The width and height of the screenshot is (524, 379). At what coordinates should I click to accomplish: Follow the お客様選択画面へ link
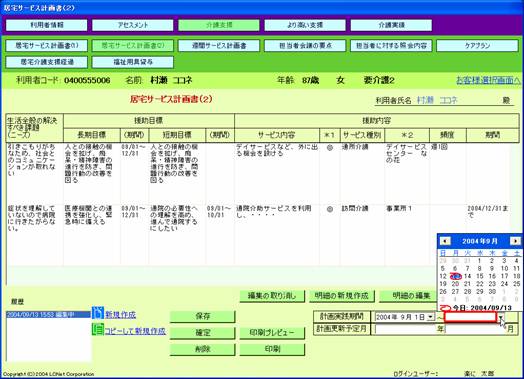point(488,80)
